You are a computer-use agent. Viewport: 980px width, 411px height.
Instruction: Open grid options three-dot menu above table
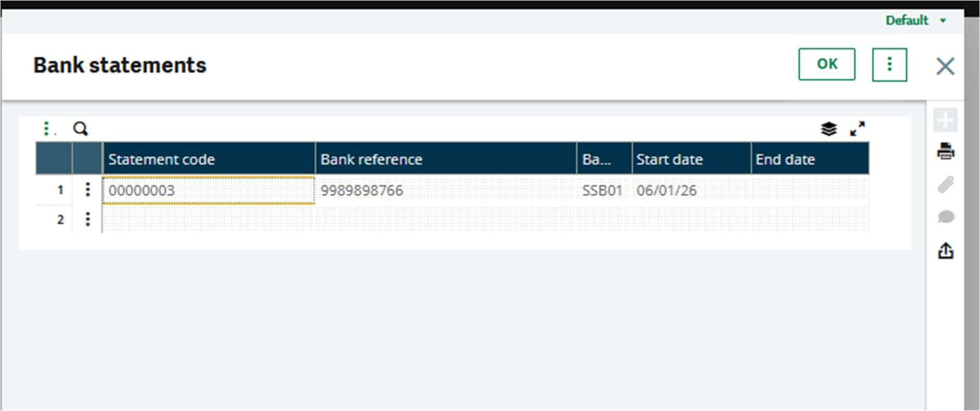(x=47, y=129)
